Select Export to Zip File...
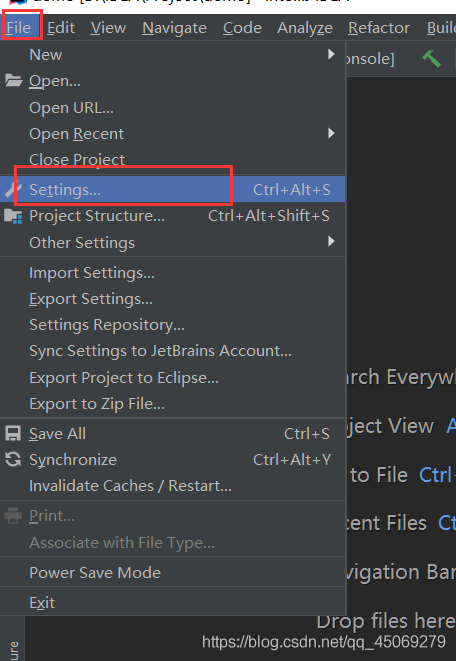Screen dimensions: 456x661 (x=97, y=404)
